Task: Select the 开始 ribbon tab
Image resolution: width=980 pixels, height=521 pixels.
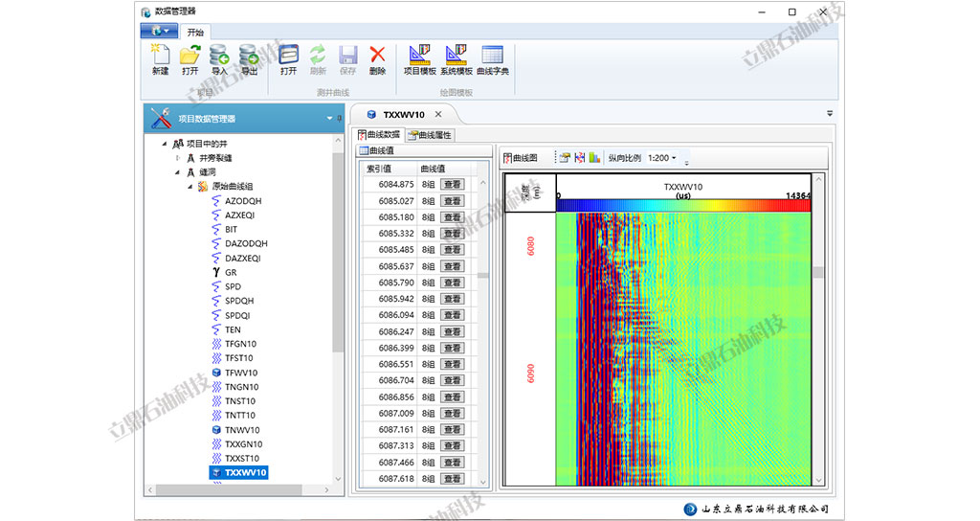Action: (x=195, y=32)
